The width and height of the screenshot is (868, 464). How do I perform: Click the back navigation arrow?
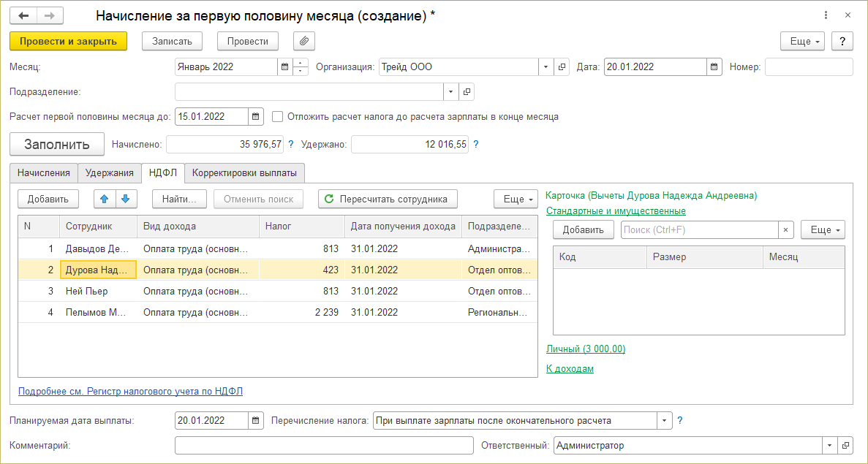(x=23, y=15)
